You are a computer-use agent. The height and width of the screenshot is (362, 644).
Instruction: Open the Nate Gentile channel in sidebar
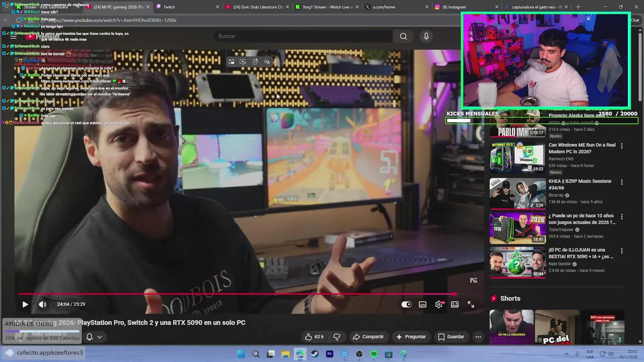[x=559, y=264]
